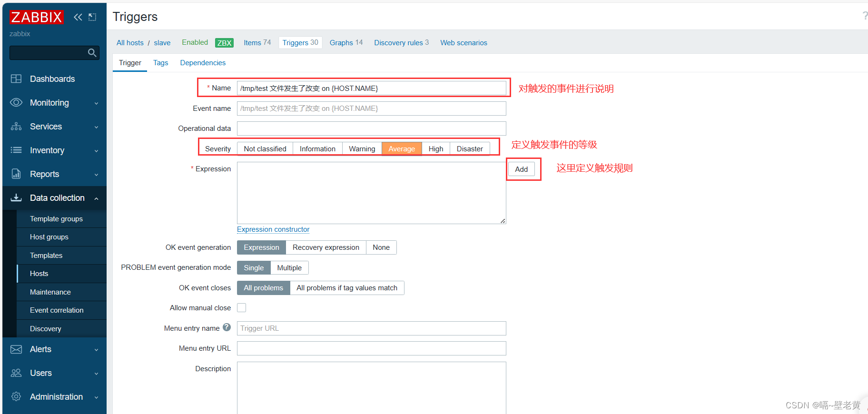Click the Administration gear icon

16,397
